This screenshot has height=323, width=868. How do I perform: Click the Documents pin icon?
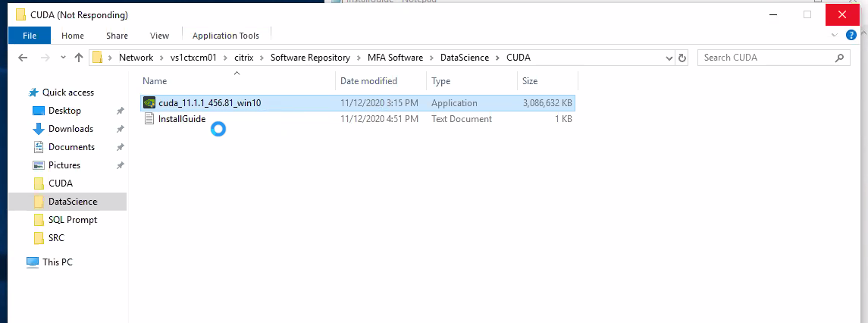(x=120, y=147)
